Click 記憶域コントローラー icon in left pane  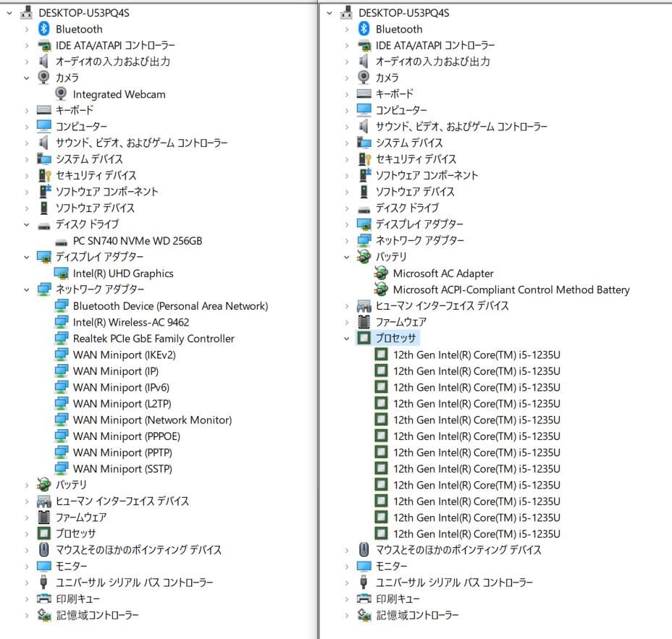tap(43, 615)
